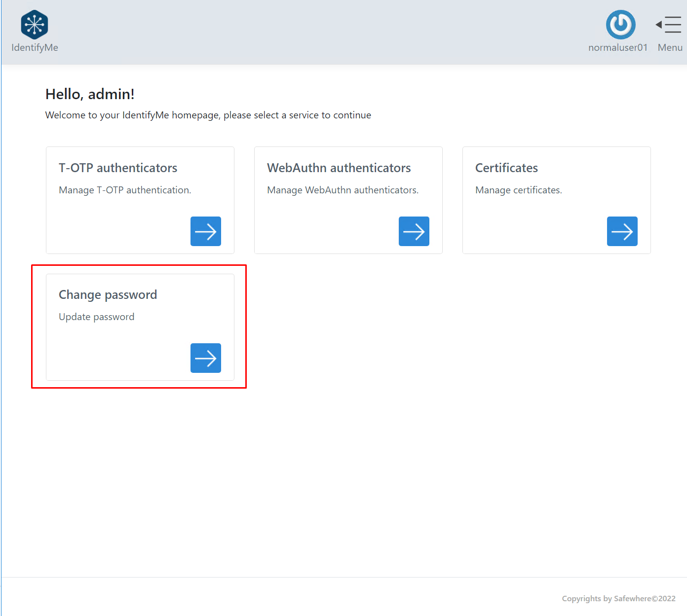
Task: Open Change password via arrow button
Action: pyautogui.click(x=205, y=358)
